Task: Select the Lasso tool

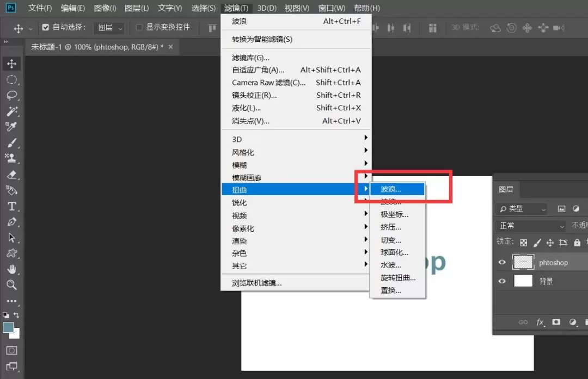Action: point(11,96)
